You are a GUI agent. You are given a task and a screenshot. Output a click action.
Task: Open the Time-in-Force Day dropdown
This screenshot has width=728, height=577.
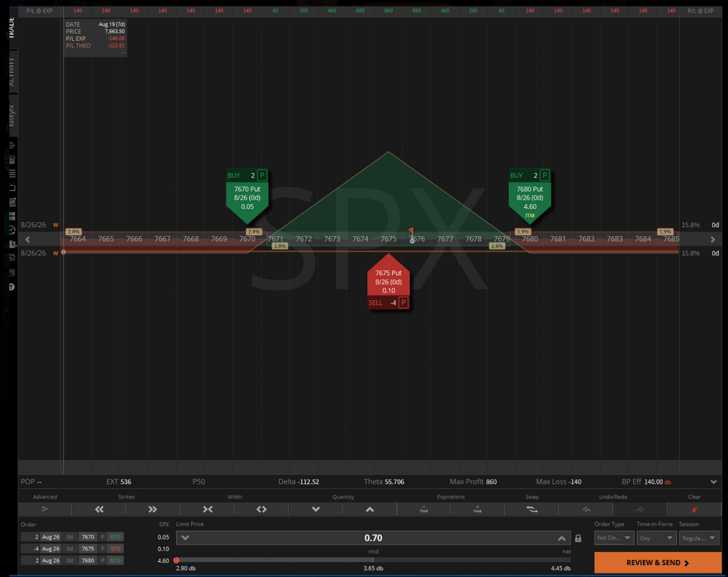[656, 538]
